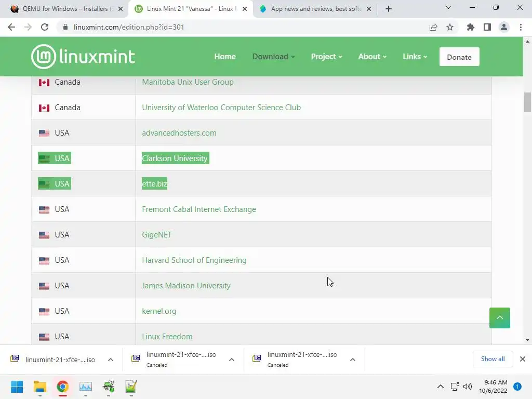Open the GigeNET mirror link
The image size is (532, 399).
(157, 235)
